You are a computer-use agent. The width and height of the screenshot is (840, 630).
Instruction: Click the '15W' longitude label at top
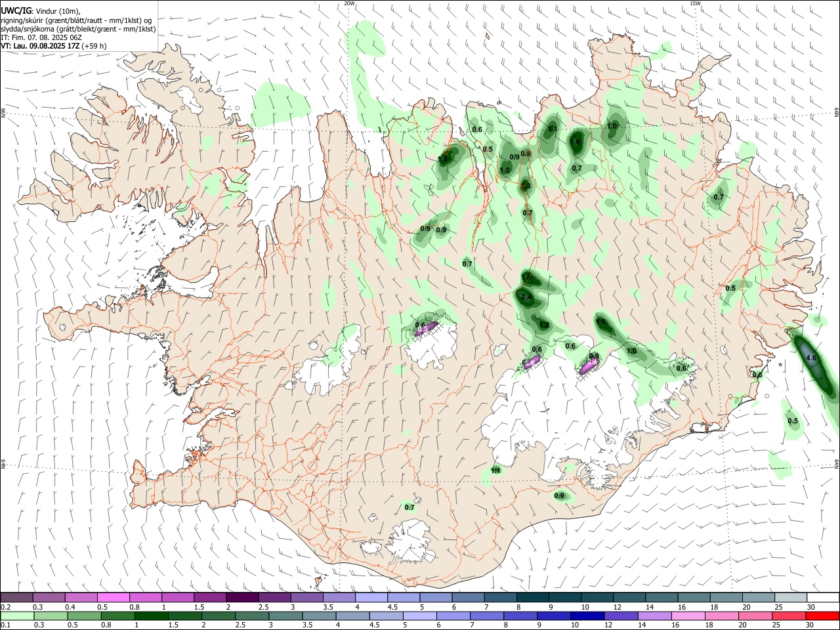(x=695, y=3)
